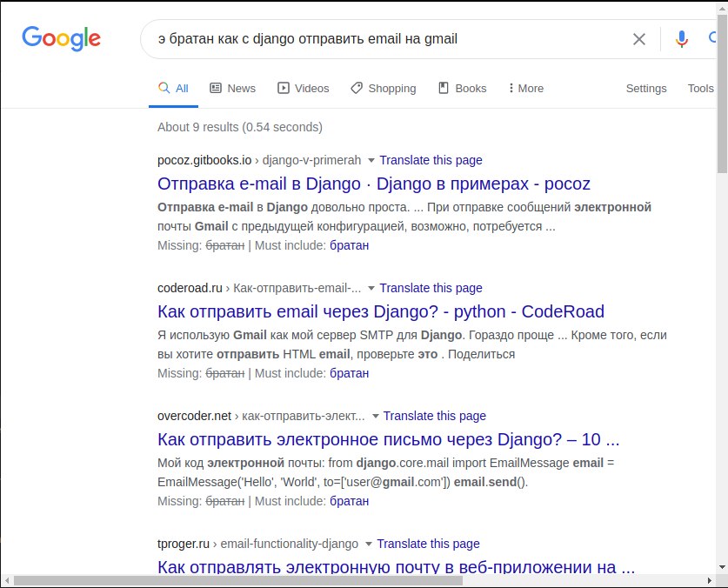Click the vertical scrollbar thumb
Image resolution: width=728 pixels, height=588 pixels.
coord(723,93)
